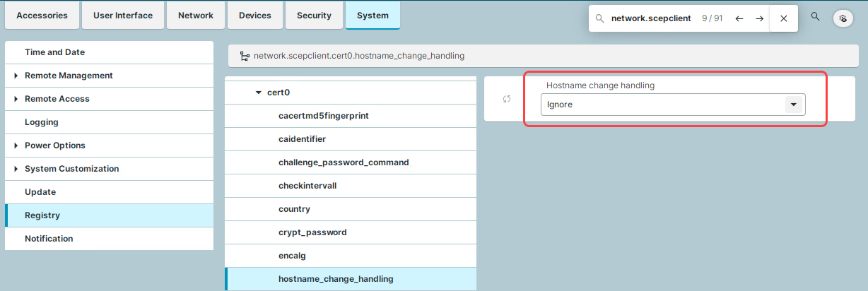Open the Security tab
868x291 pixels.
[x=314, y=16]
